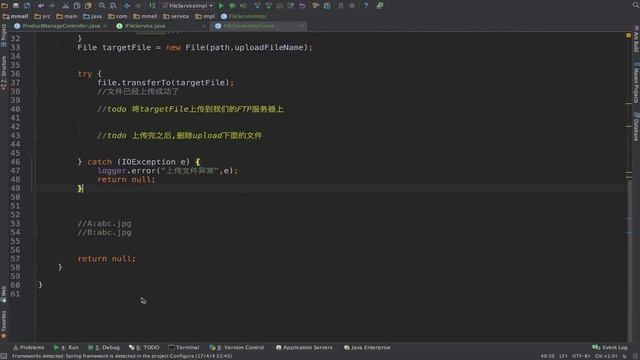
Task: Click the UTF-8 file encoding selector
Action: click(x=580, y=356)
